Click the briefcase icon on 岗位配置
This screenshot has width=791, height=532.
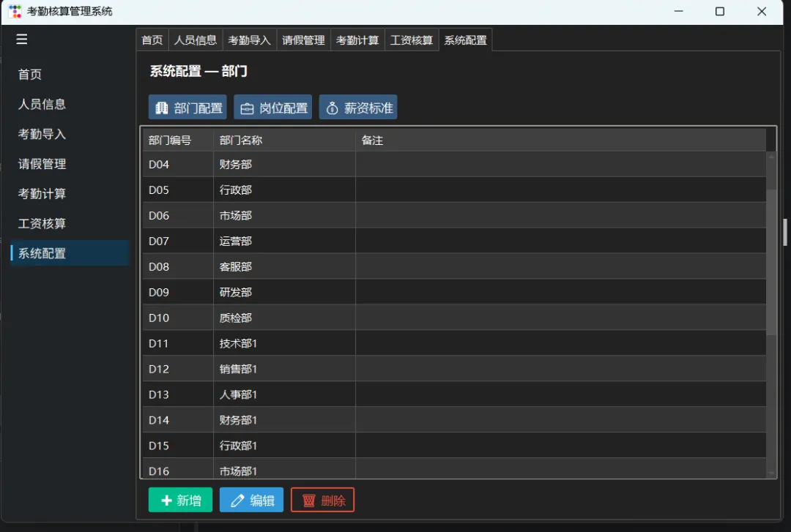(248, 108)
